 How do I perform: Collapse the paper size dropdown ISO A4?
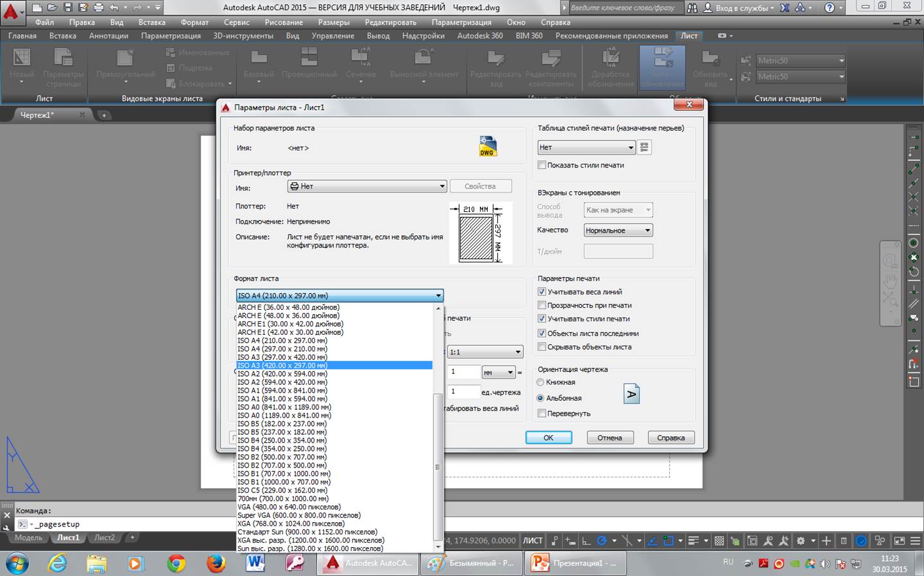(340, 296)
